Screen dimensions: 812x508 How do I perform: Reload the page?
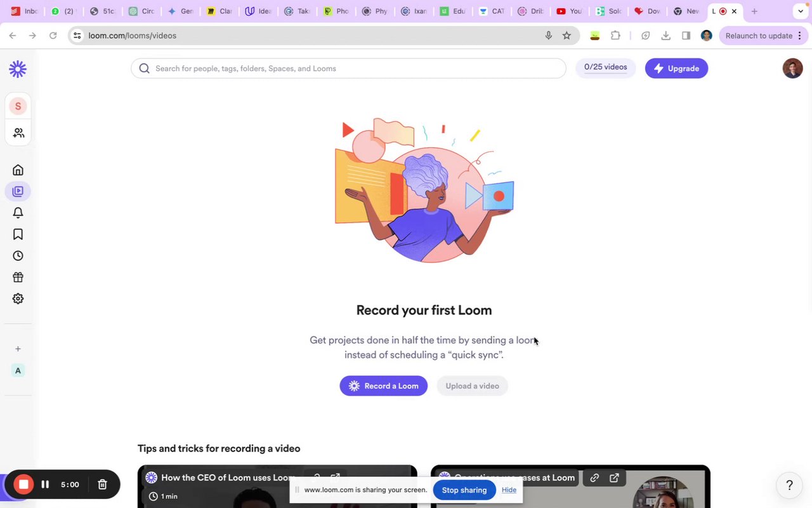tap(53, 36)
